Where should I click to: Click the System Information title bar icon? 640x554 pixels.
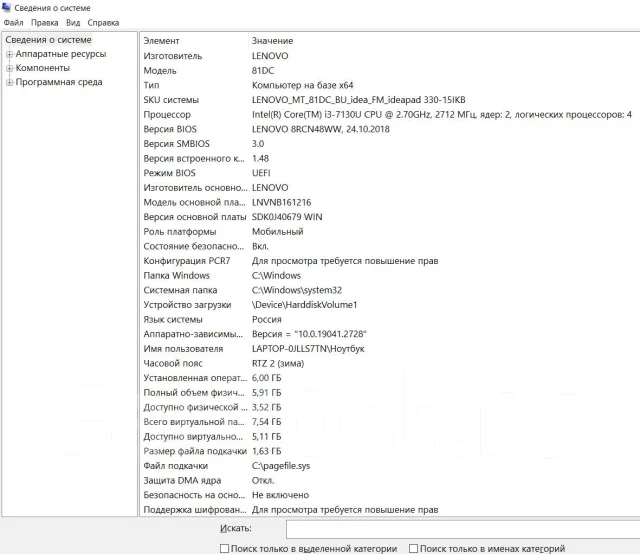pos(7,7)
